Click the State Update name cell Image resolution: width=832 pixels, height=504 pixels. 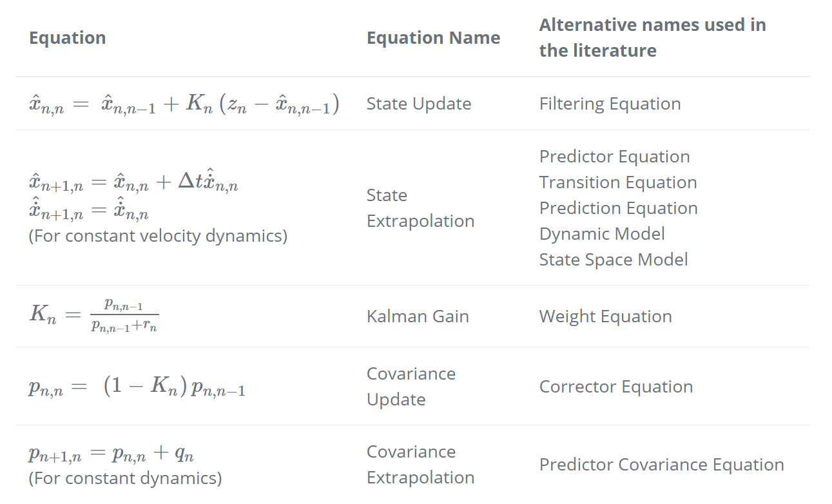coord(419,104)
